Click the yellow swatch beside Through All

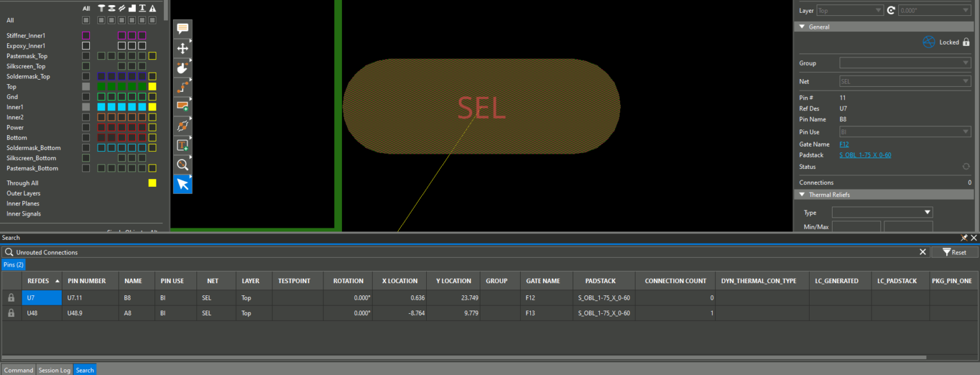(152, 182)
